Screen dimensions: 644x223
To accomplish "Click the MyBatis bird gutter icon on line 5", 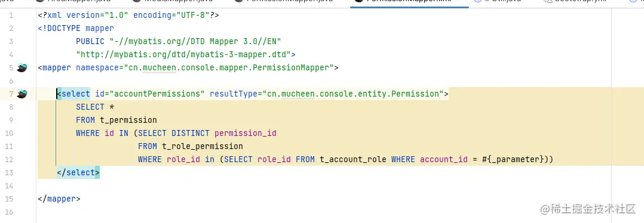I will click(x=22, y=67).
